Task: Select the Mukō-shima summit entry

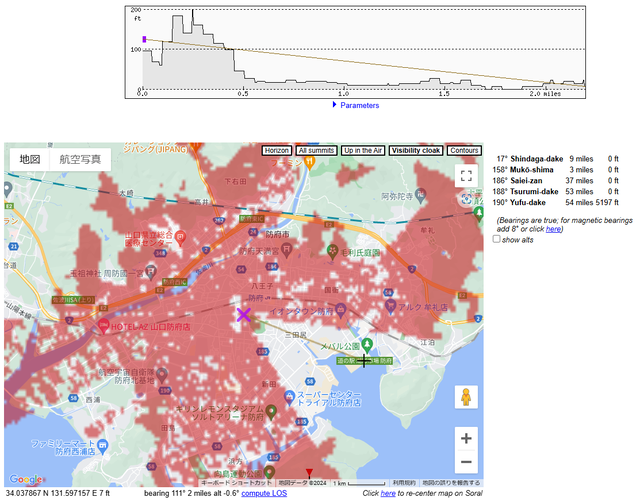Action: [557, 169]
